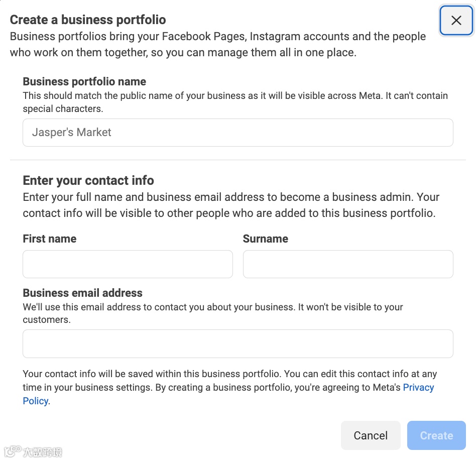Click the 'First name' field label
476x461 pixels.
tap(50, 239)
